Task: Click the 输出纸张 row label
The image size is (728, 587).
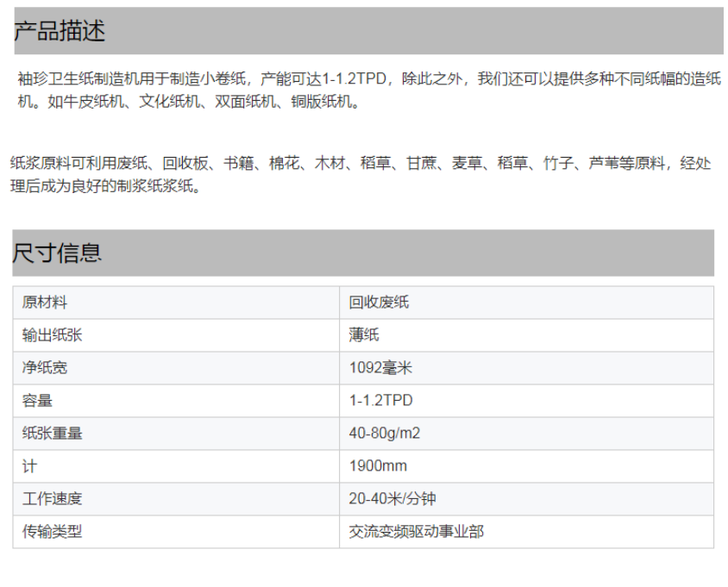Action: [x=52, y=335]
